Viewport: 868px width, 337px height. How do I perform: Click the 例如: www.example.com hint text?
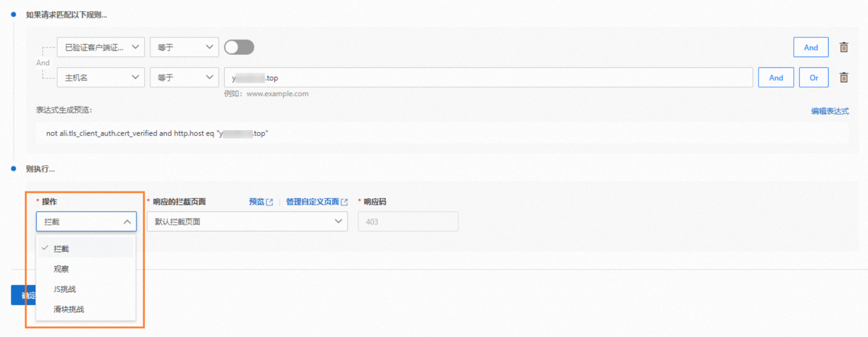[x=266, y=94]
